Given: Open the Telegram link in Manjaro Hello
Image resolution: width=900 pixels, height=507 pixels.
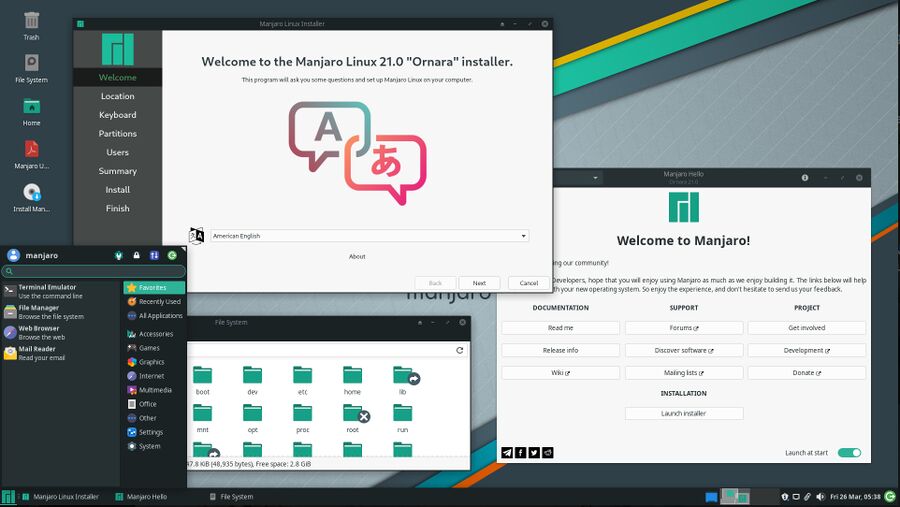Looking at the screenshot, I should (507, 452).
